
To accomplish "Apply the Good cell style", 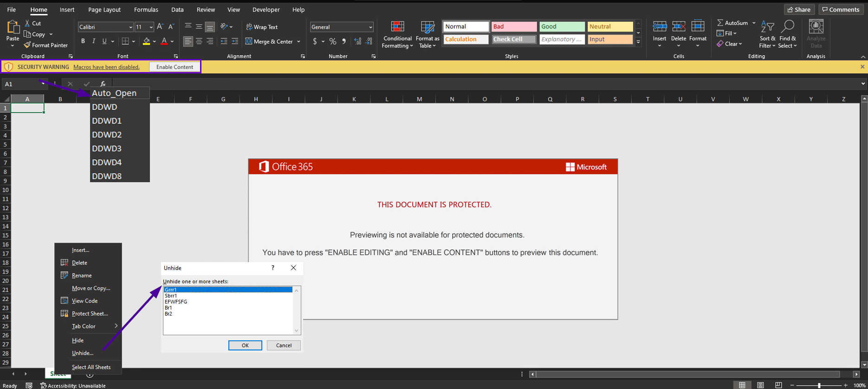I will pyautogui.click(x=562, y=26).
